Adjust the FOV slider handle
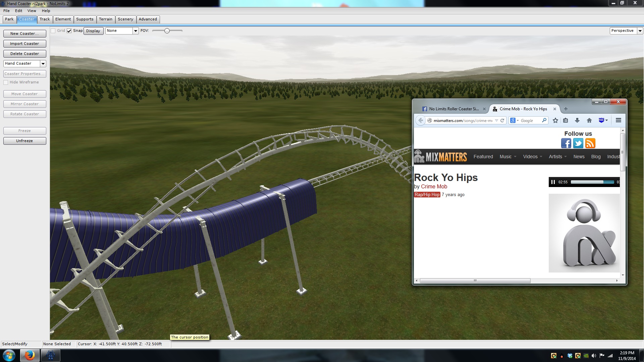Viewport: 644px width, 362px height. 167,31
